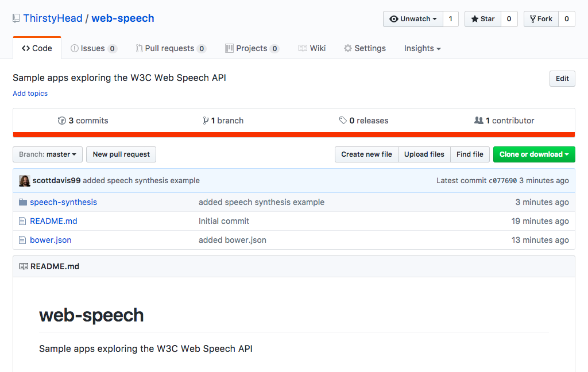588x372 pixels.
Task: Open the Wiki tab
Action: tap(312, 48)
